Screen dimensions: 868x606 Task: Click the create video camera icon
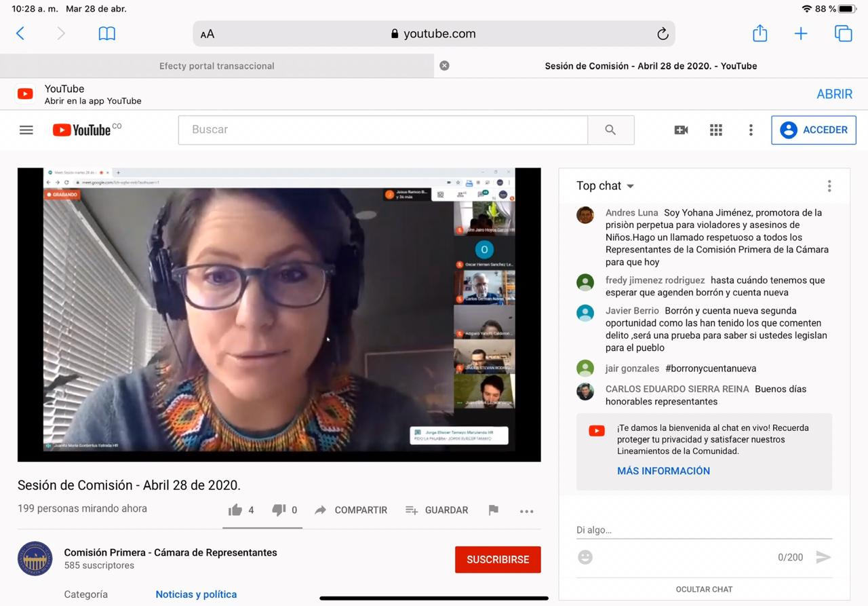coord(681,130)
